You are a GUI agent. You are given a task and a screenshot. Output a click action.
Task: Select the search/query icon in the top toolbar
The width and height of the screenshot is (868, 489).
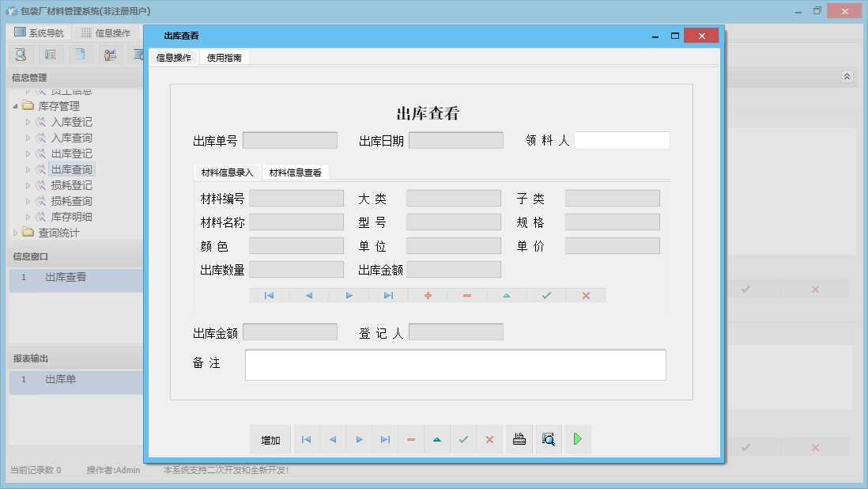pos(21,54)
